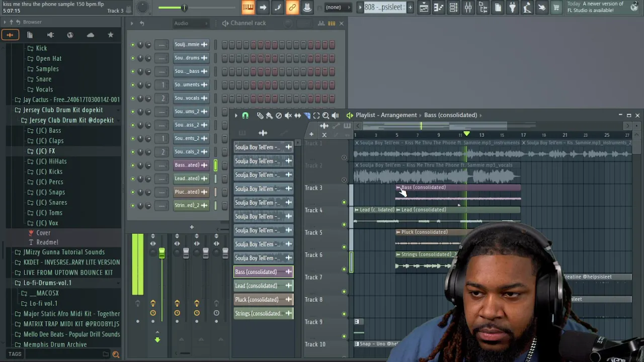644x362 pixels.
Task: Mute the Pluc..ated channel LED
Action: tap(133, 192)
